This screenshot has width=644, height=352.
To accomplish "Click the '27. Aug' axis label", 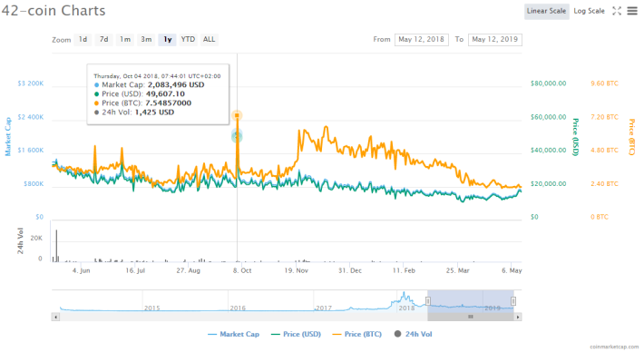I will (189, 270).
